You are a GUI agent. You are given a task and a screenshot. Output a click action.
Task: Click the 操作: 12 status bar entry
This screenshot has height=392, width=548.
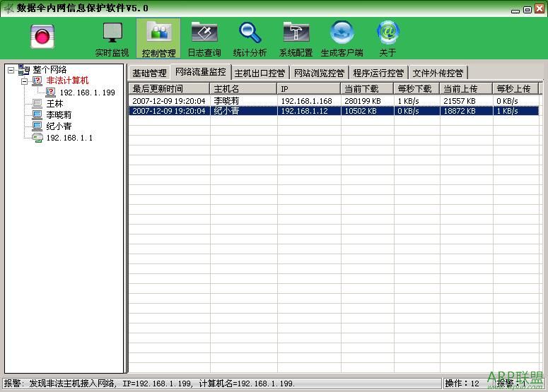pyautogui.click(x=462, y=384)
